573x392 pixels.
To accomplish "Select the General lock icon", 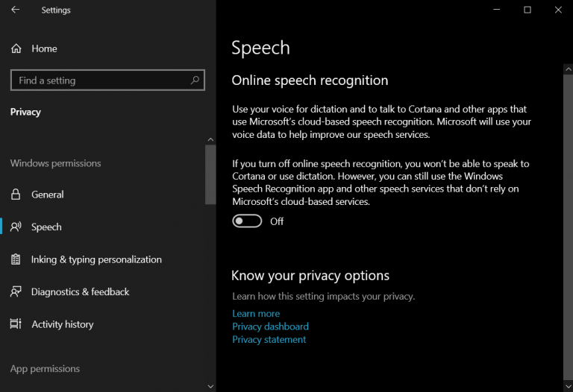I will 16,195.
